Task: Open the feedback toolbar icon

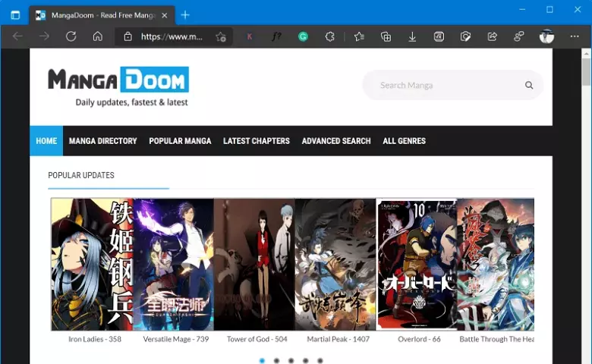Action: [x=518, y=36]
